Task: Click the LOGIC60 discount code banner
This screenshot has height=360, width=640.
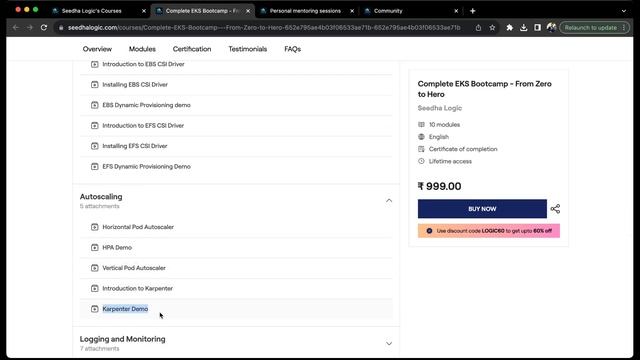Action: [489, 231]
